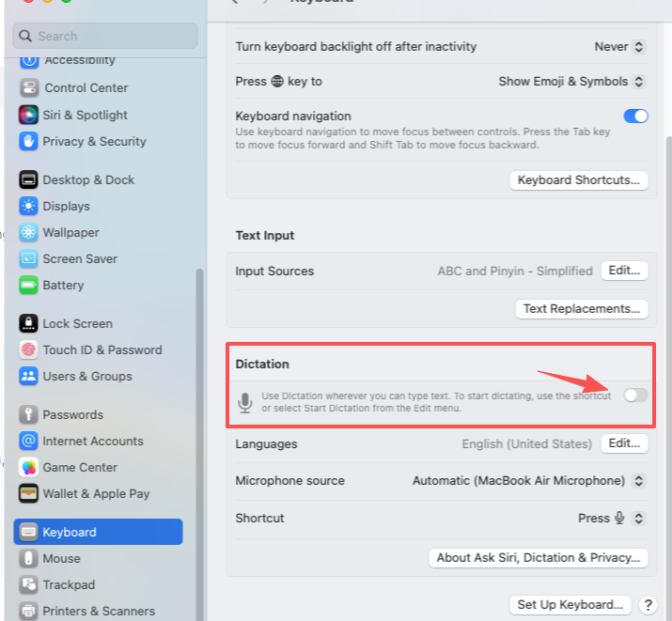
Task: Click into the Search field
Action: click(105, 36)
